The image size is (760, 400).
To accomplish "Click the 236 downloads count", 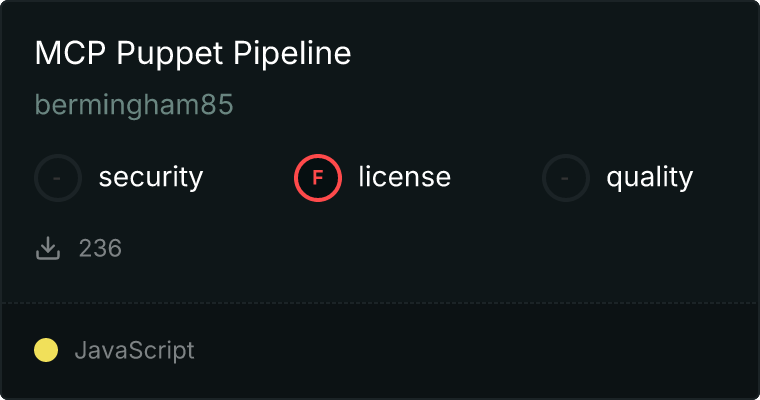I will pos(100,248).
